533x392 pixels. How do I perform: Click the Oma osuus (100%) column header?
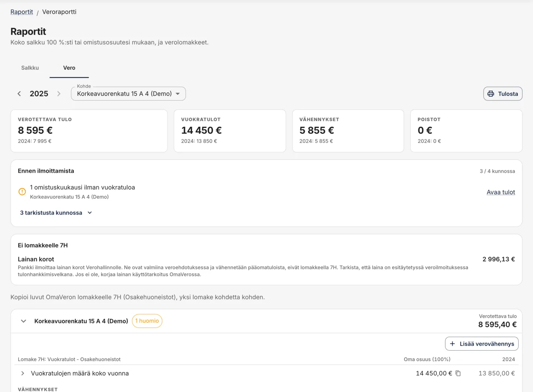427,359
